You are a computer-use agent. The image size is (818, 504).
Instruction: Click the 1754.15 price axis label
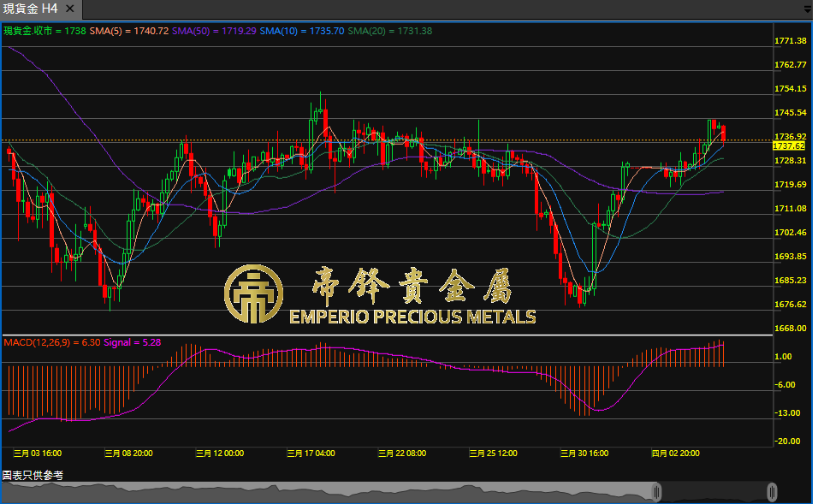(791, 89)
